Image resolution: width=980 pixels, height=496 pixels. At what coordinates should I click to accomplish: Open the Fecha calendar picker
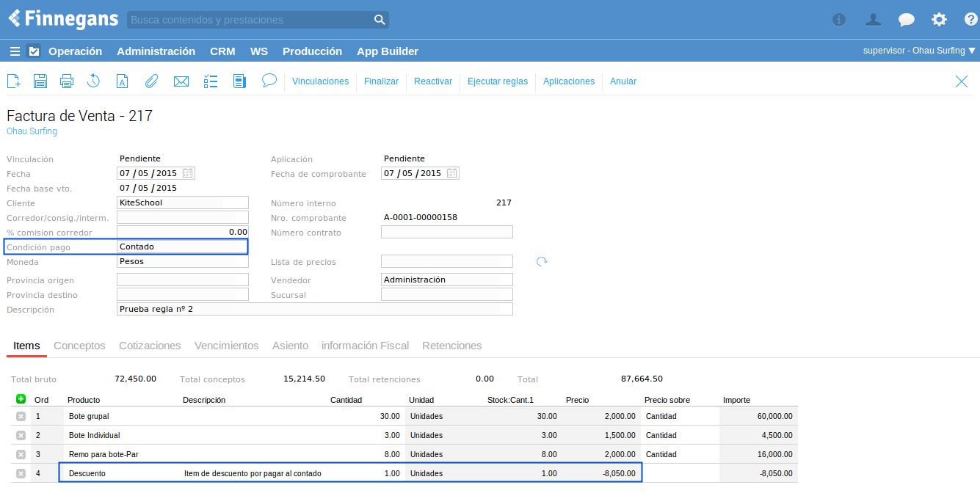click(188, 173)
